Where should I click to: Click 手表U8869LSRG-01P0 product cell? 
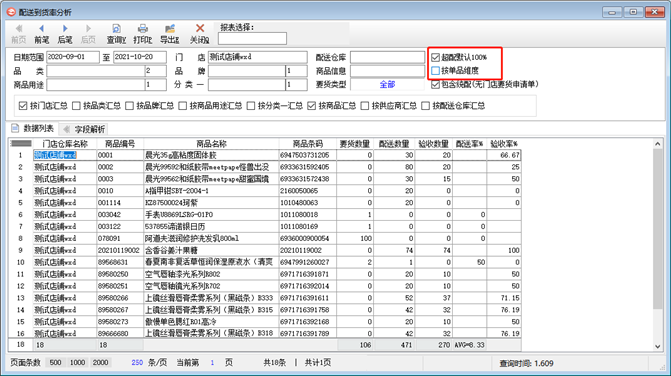[211, 215]
